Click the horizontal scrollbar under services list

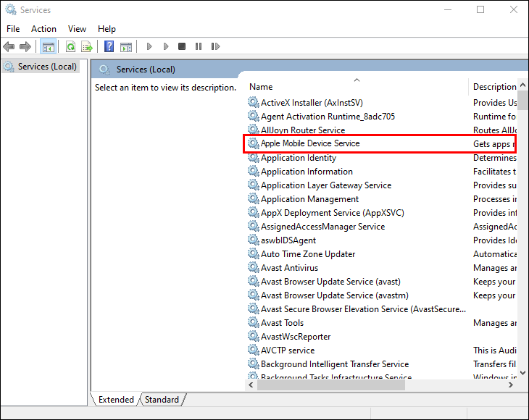pyautogui.click(x=377, y=385)
